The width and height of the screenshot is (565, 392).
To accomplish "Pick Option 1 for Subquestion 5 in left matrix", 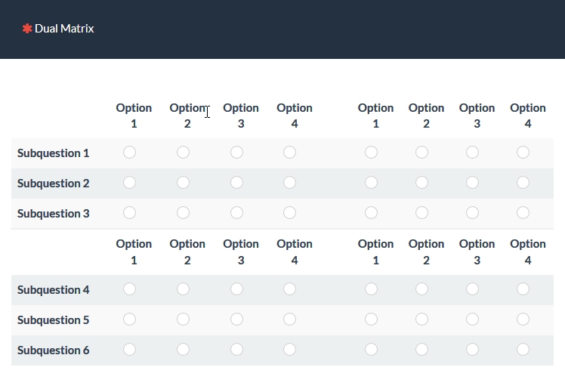I will (129, 319).
